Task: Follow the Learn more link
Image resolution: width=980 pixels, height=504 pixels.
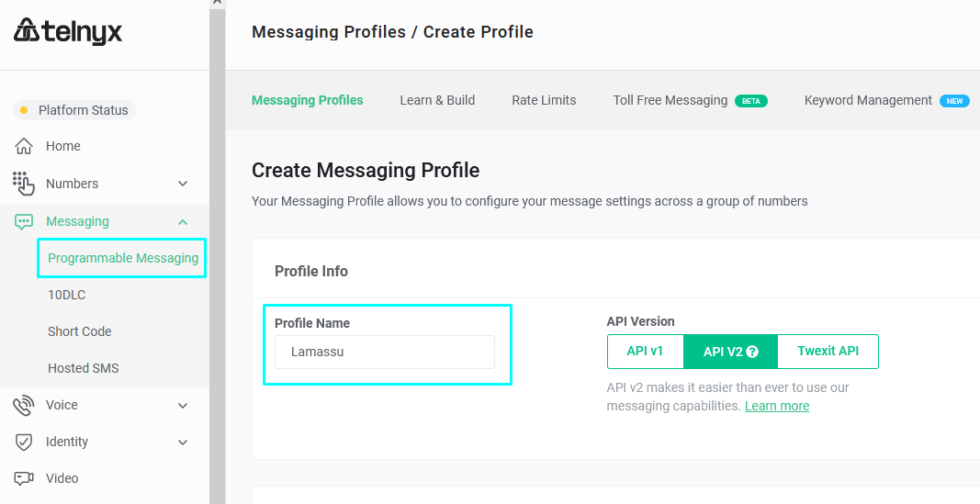Action: [777, 406]
